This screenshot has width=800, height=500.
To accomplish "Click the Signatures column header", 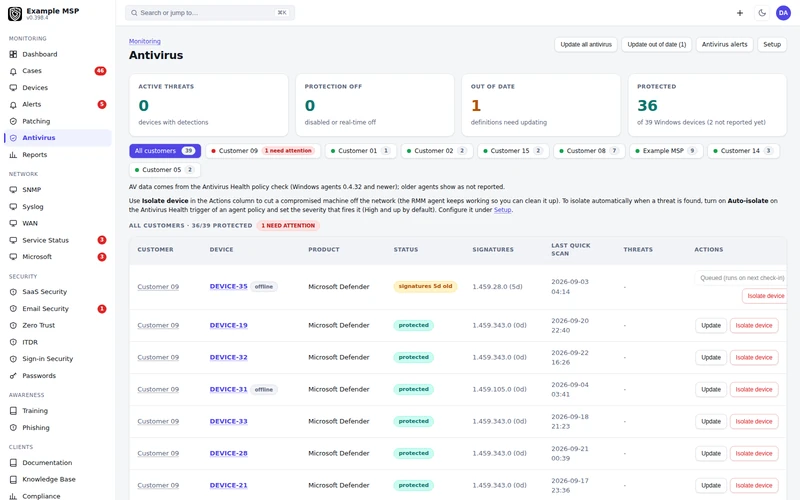I will coord(493,249).
